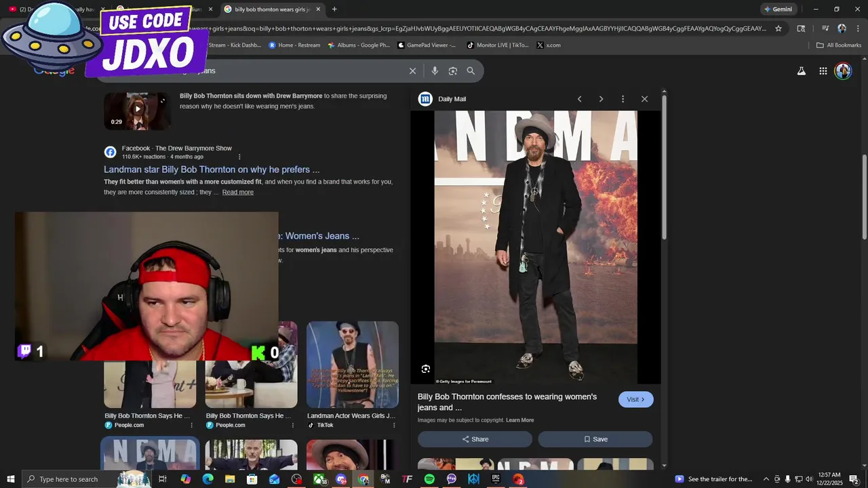Open first People.com image thumbnail
The width and height of the screenshot is (868, 488).
[x=150, y=384]
